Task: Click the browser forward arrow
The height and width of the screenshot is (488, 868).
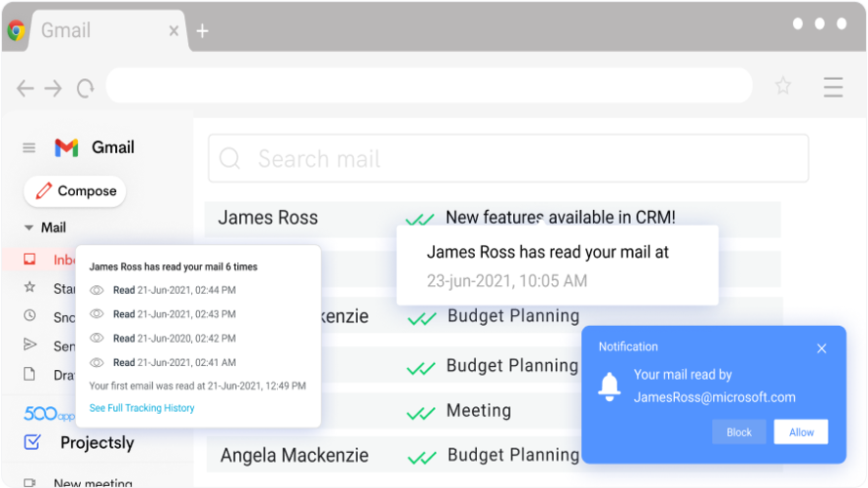Action: pyautogui.click(x=53, y=88)
